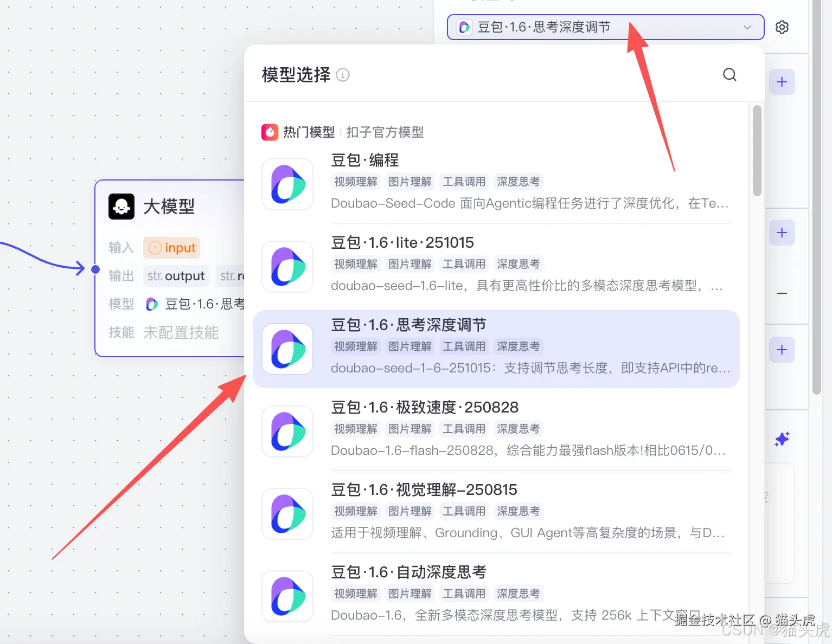Click the topmost plus button on the right
The image size is (832, 644).
pos(782,82)
